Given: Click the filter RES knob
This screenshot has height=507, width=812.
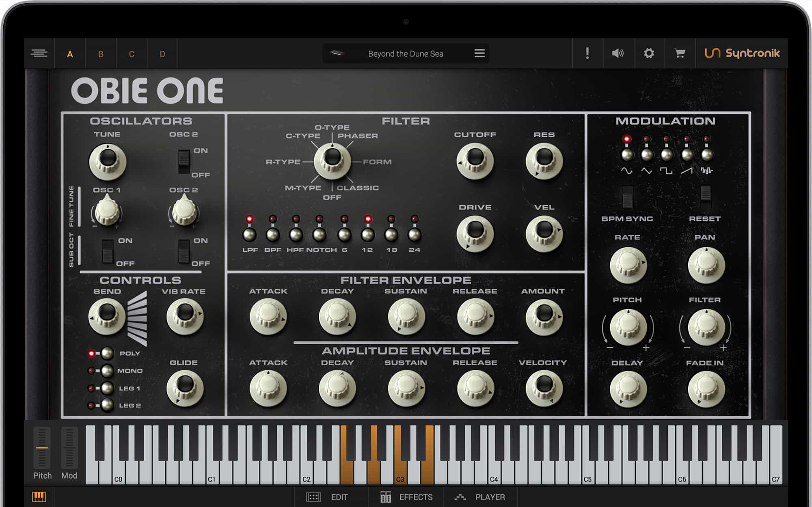Looking at the screenshot, I should (544, 161).
